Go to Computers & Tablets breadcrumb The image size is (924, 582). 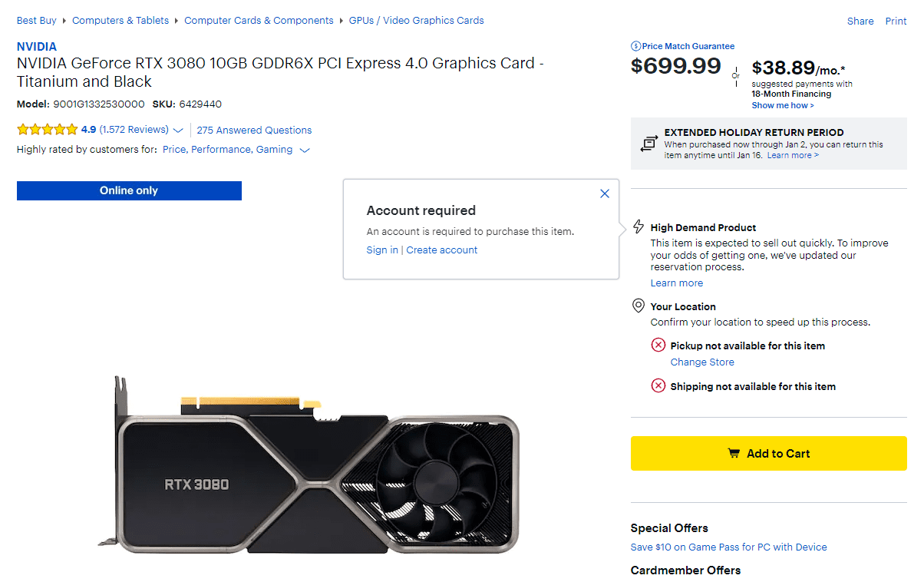pyautogui.click(x=120, y=21)
